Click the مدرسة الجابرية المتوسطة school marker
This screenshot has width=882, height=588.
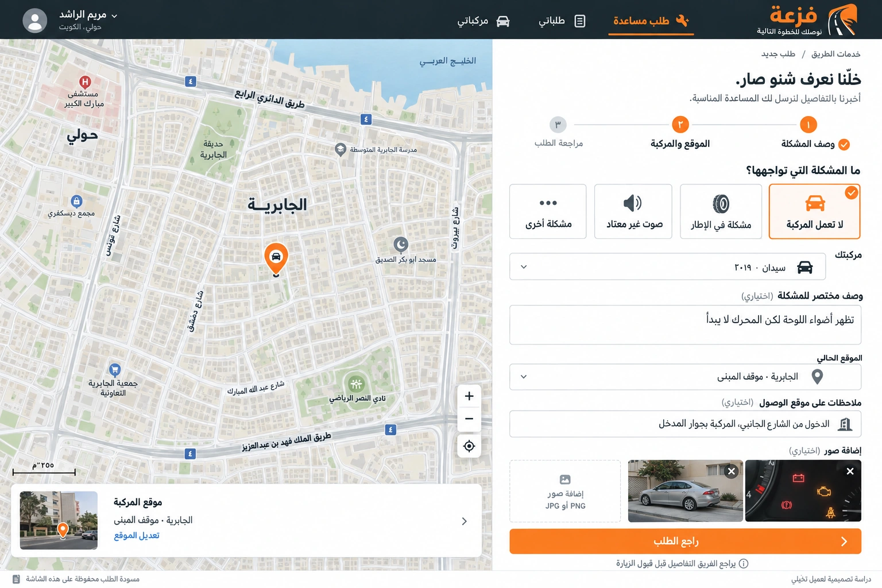pyautogui.click(x=341, y=149)
